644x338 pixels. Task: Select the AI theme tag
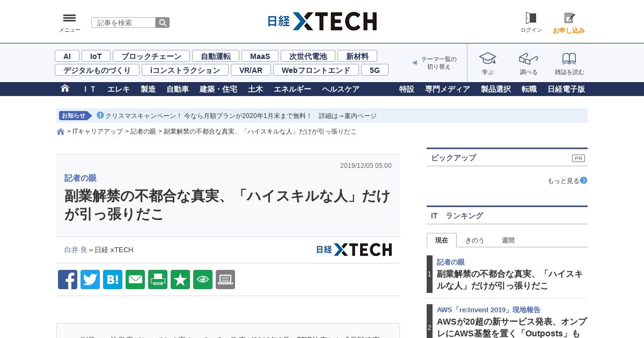[67, 56]
